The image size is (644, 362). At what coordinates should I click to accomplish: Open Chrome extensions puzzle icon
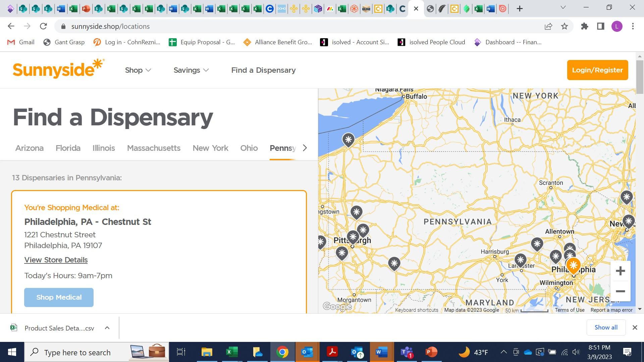(x=585, y=26)
